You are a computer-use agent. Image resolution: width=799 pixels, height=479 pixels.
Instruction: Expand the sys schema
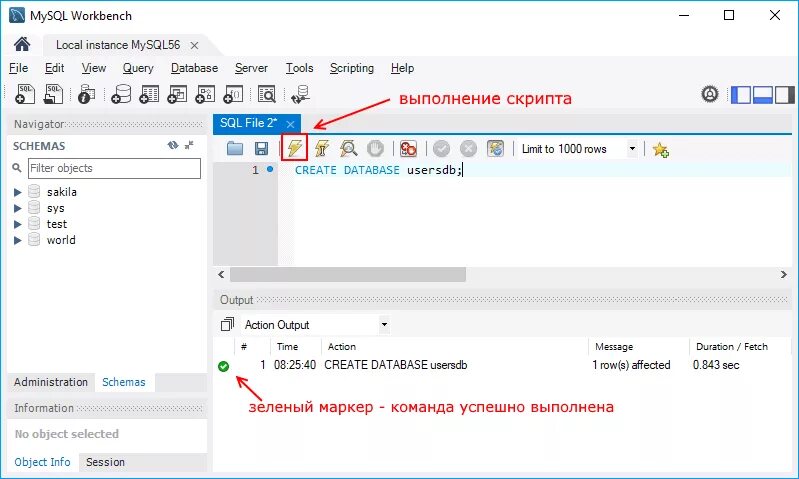pos(17,208)
